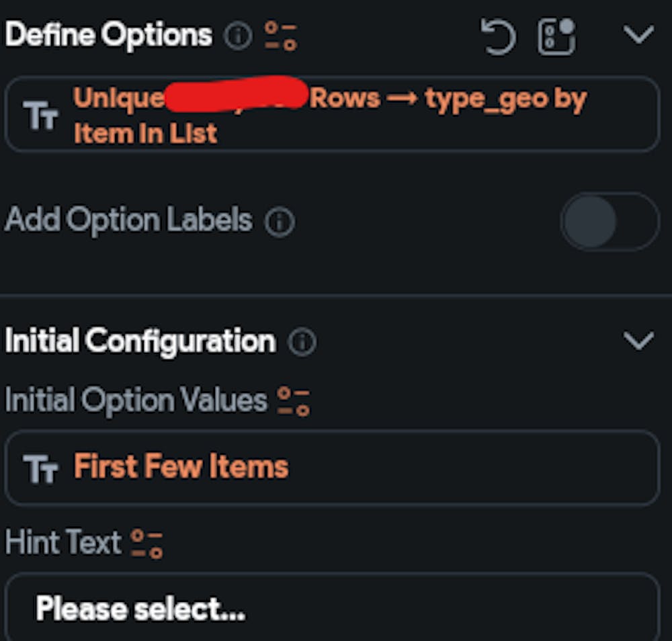Viewport: 672px width, 641px height.
Task: Click the options widget icon with dot
Action: point(556,36)
